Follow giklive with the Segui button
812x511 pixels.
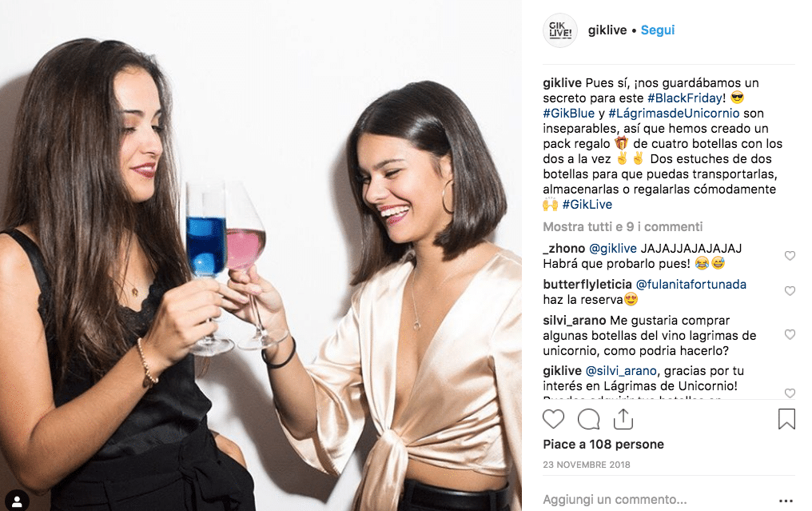(x=658, y=30)
